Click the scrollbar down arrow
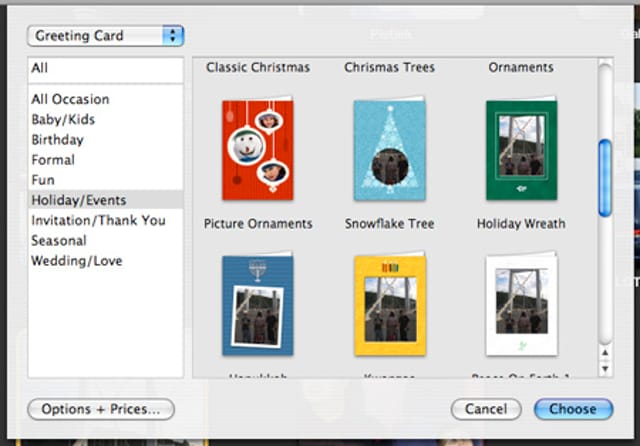The width and height of the screenshot is (640, 446). point(605,369)
